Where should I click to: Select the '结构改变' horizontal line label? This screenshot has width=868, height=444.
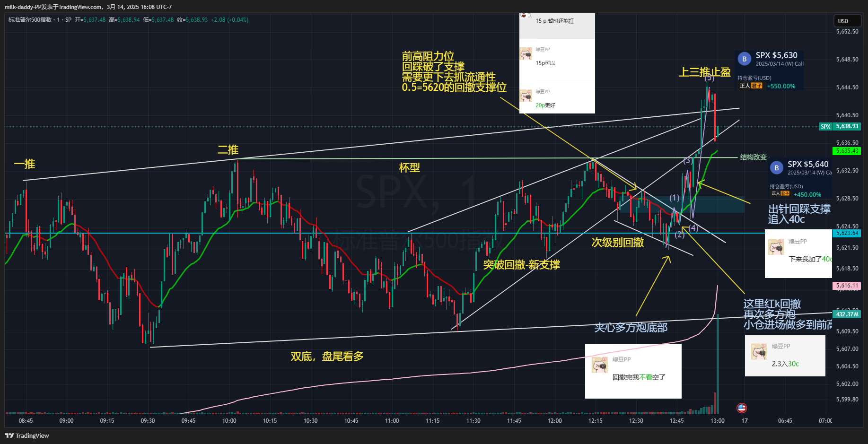pos(753,157)
